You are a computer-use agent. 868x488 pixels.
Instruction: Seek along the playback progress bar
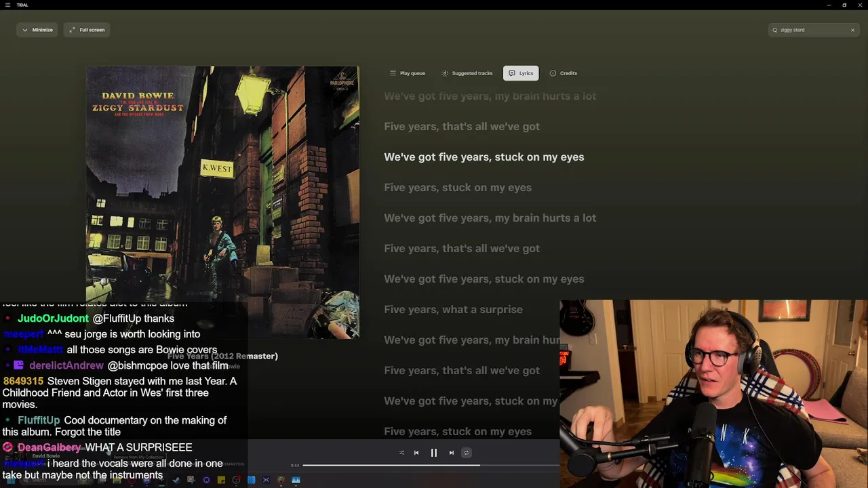point(431,465)
